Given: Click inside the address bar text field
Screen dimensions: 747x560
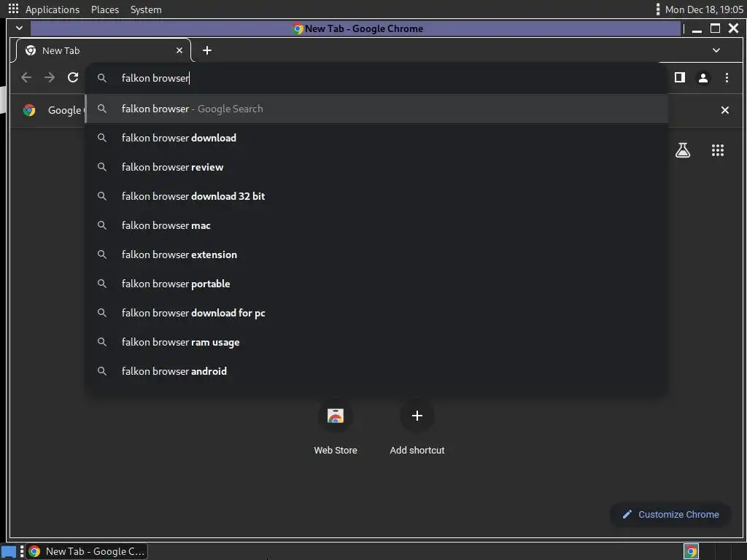Looking at the screenshot, I should point(376,77).
